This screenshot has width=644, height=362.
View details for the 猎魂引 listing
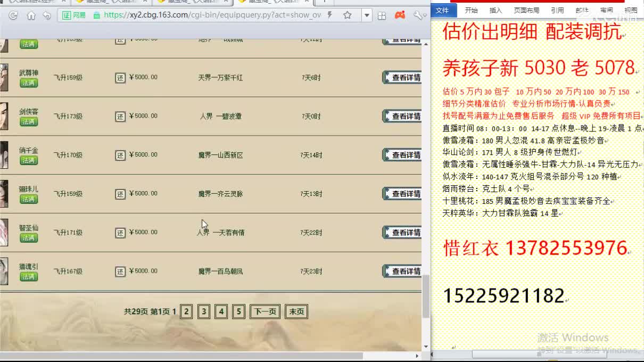(402, 271)
